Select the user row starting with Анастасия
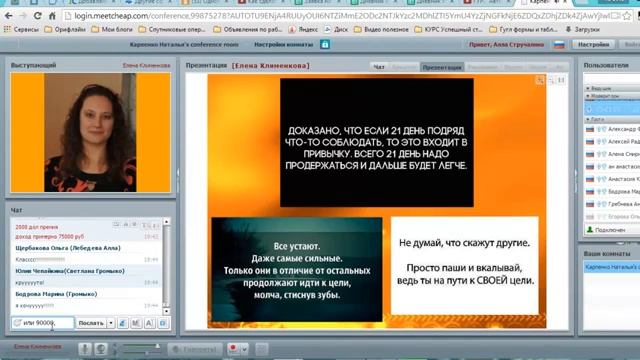The image size is (640, 360). (x=612, y=179)
